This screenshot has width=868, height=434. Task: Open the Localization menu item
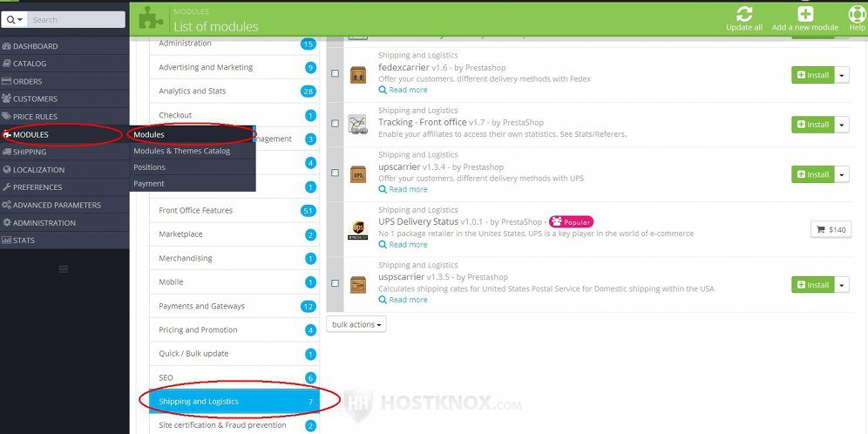click(64, 170)
